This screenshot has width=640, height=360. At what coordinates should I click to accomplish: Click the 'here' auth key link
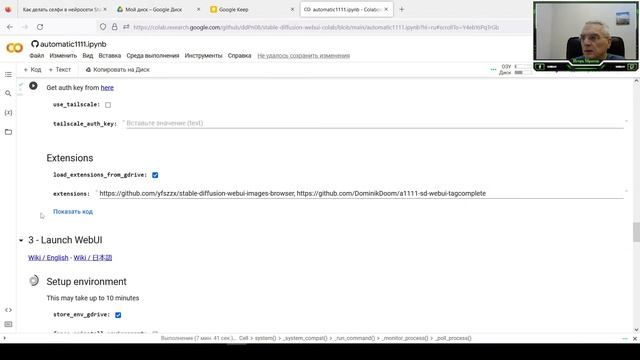tap(107, 88)
